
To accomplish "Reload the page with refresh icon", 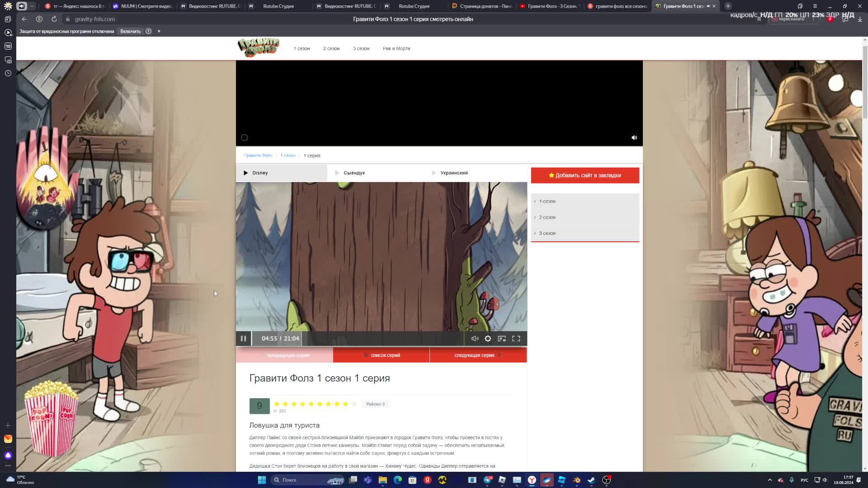I will (54, 19).
